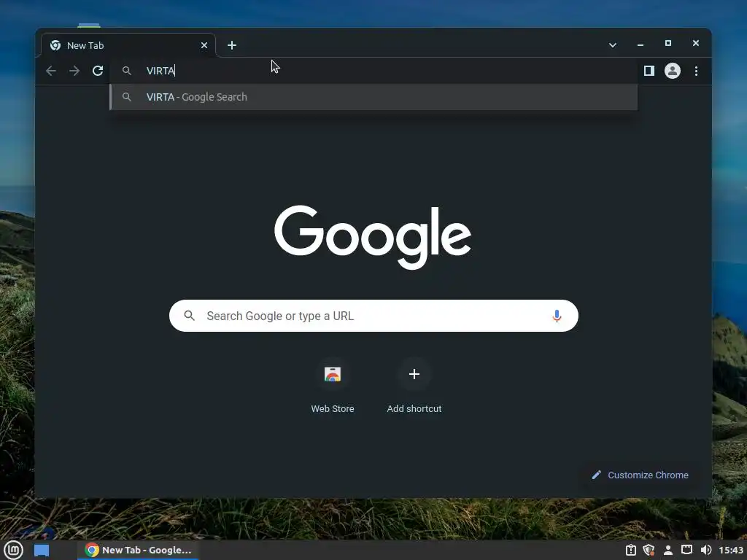Viewport: 747px width, 560px height.
Task: Open the volume control tray icon
Action: tap(706, 550)
